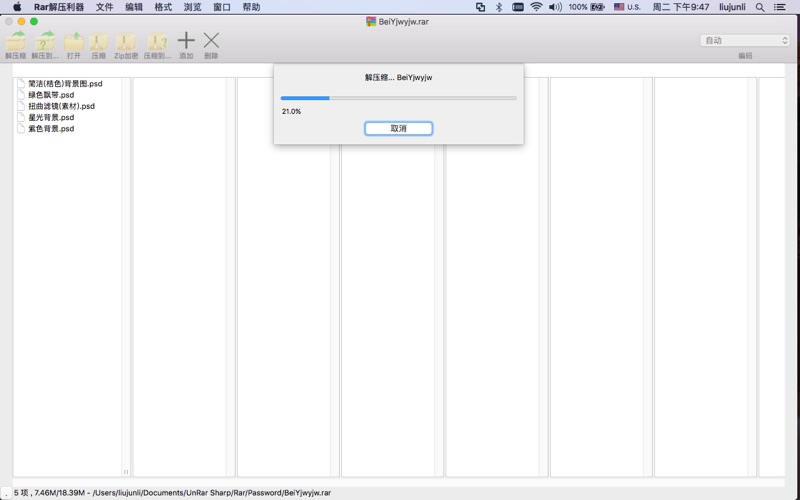This screenshot has width=800, height=500.
Task: Open the 格式 menu
Action: [163, 7]
